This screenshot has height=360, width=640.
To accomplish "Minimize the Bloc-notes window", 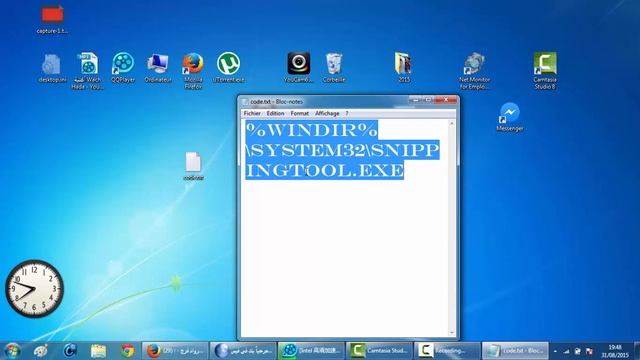I will pyautogui.click(x=416, y=100).
